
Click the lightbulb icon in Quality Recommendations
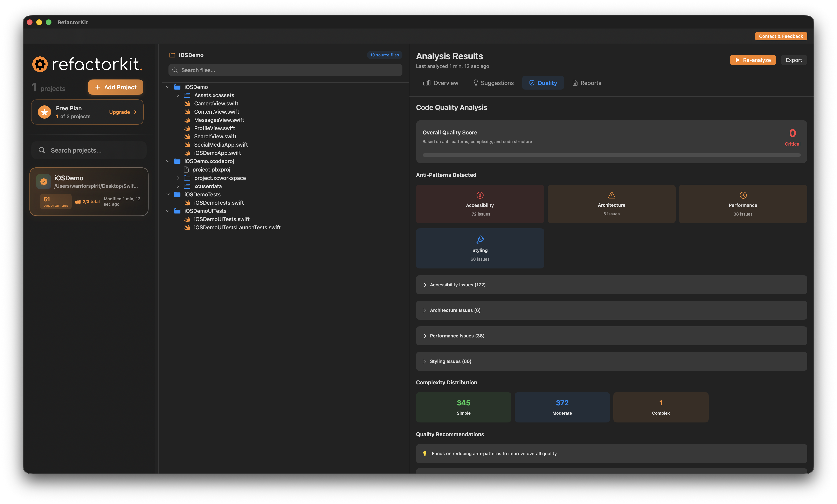point(425,454)
